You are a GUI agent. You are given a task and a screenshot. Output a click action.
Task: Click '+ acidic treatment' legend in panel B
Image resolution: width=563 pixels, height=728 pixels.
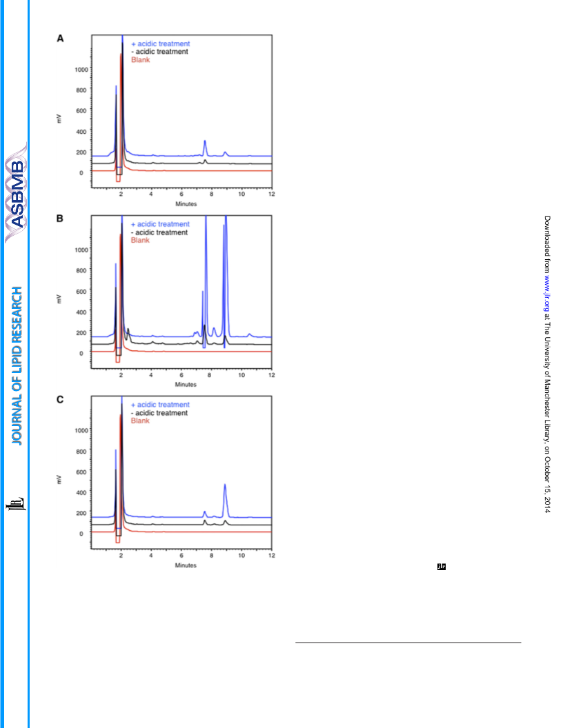[160, 224]
